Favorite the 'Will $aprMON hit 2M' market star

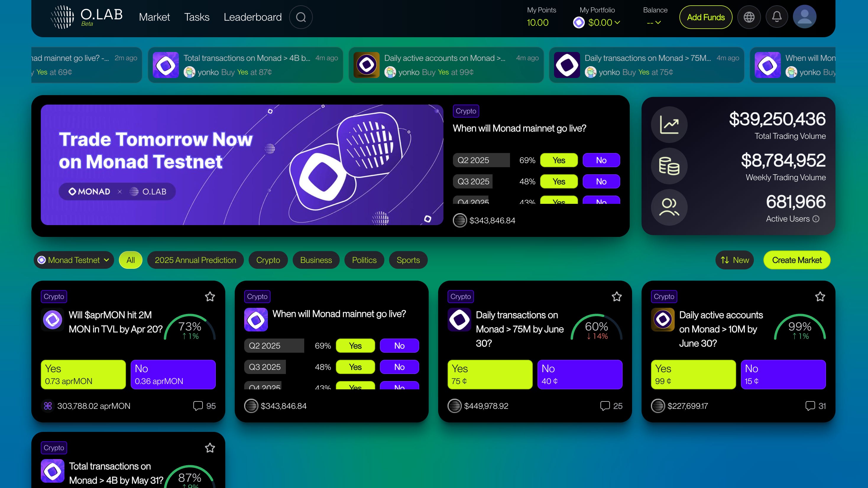[210, 296]
